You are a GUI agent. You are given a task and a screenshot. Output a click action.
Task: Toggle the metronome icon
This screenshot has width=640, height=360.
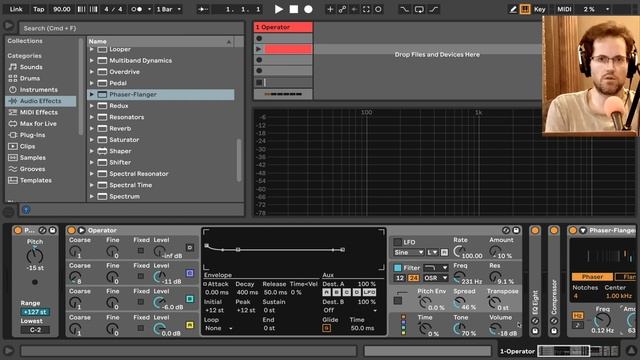136,9
